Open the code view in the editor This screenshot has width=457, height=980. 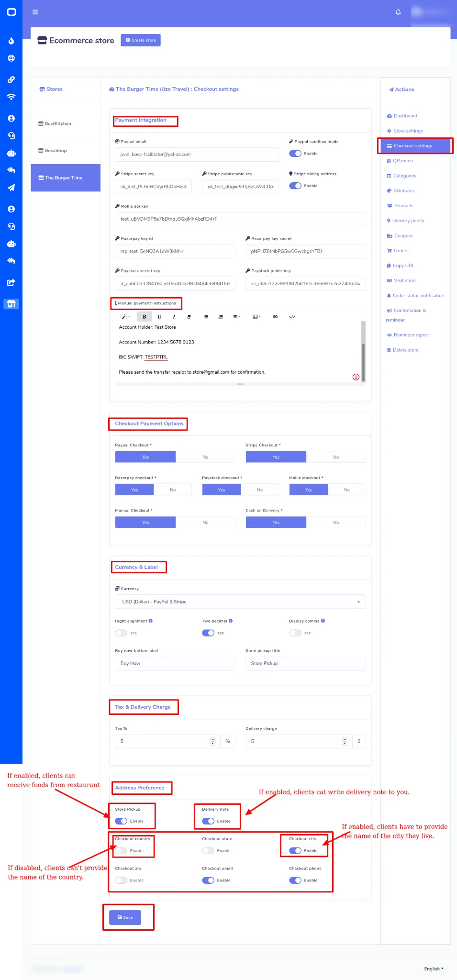pyautogui.click(x=292, y=317)
